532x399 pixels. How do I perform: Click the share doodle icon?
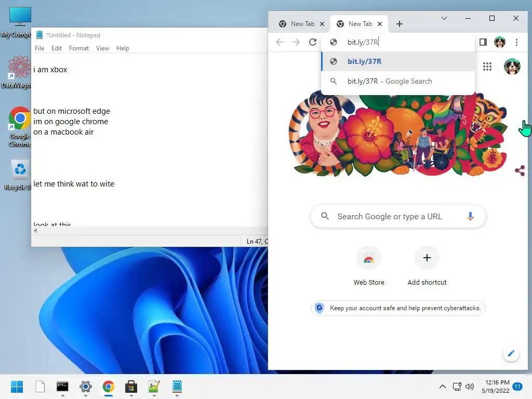(520, 170)
